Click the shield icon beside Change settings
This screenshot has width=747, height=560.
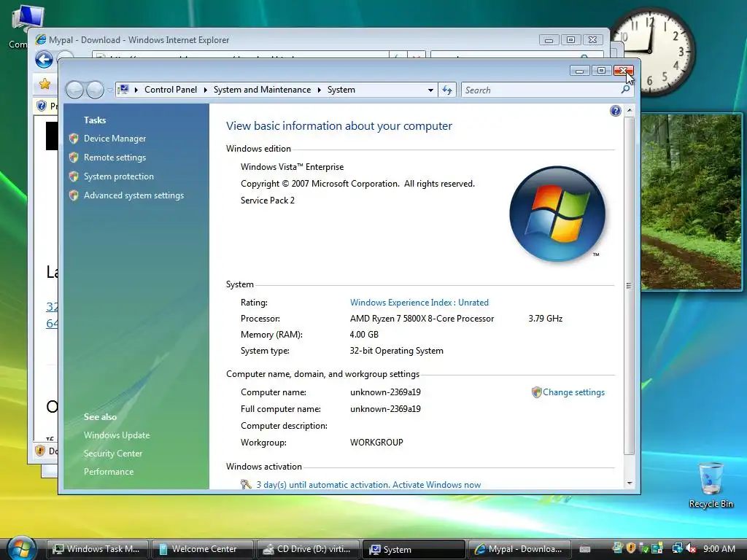tap(536, 392)
